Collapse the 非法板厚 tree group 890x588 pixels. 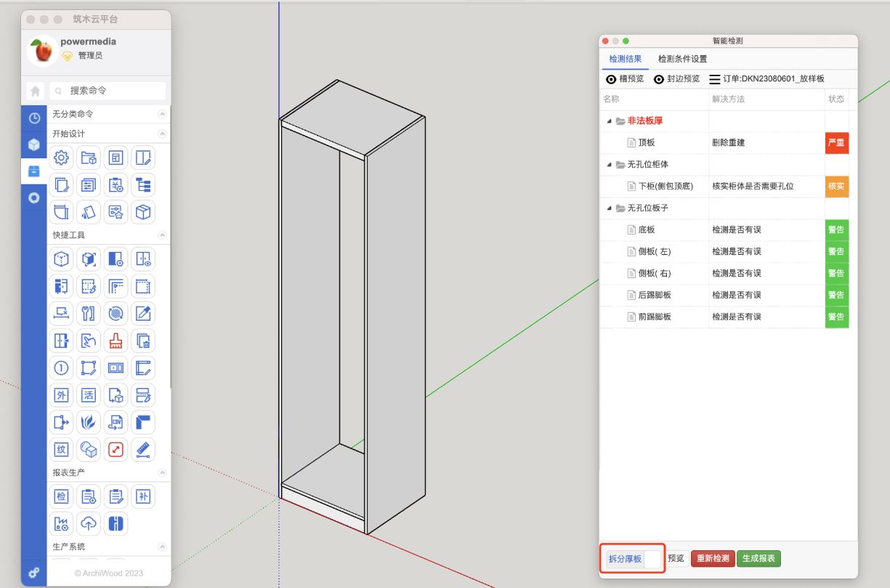610,121
